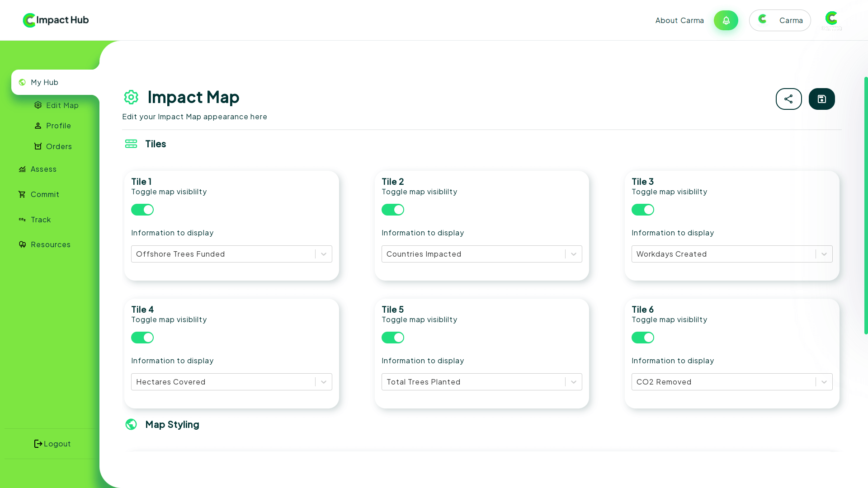Open the Carma profile avatar at the top right

(831, 20)
